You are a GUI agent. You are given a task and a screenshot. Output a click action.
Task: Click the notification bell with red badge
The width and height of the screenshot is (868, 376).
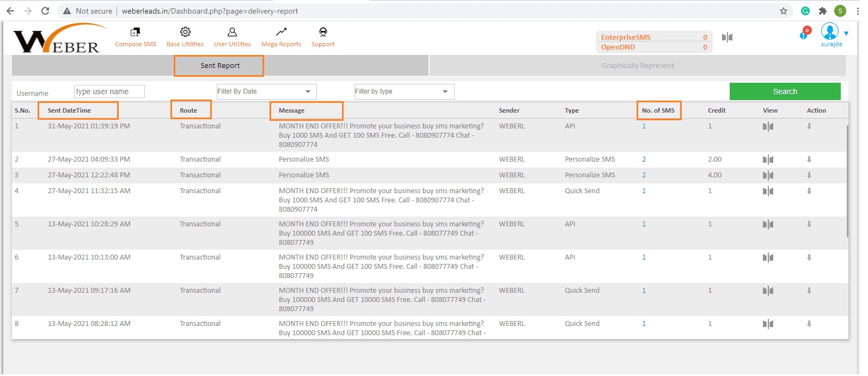coord(805,34)
